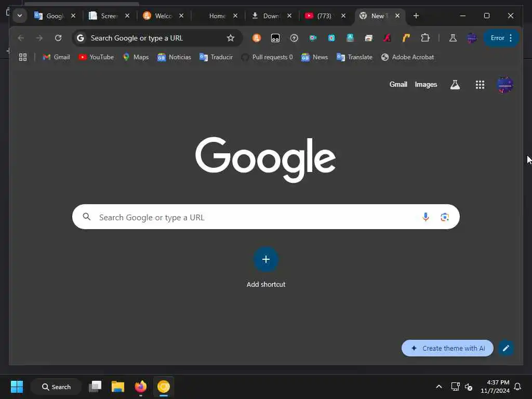This screenshot has width=532, height=399.
Task: Open the teal screen recorder extension
Action: click(x=313, y=38)
